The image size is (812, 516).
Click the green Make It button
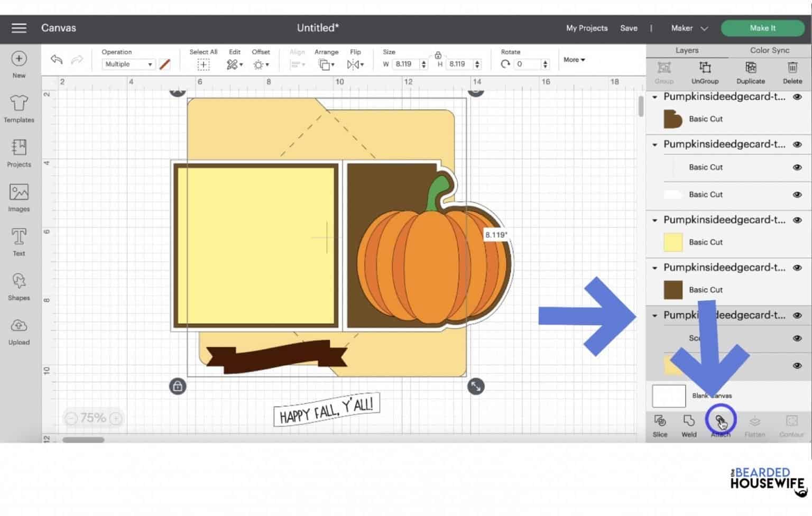[x=762, y=27]
